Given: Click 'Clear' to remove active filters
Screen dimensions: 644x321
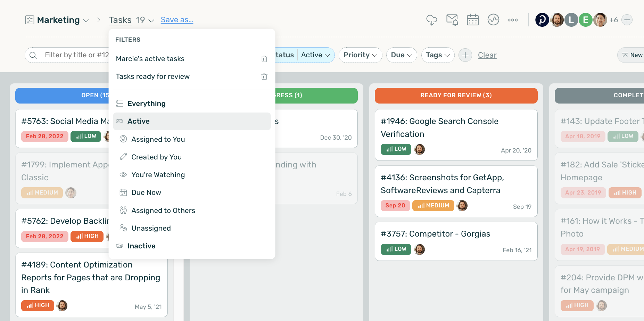Looking at the screenshot, I should click(x=487, y=55).
